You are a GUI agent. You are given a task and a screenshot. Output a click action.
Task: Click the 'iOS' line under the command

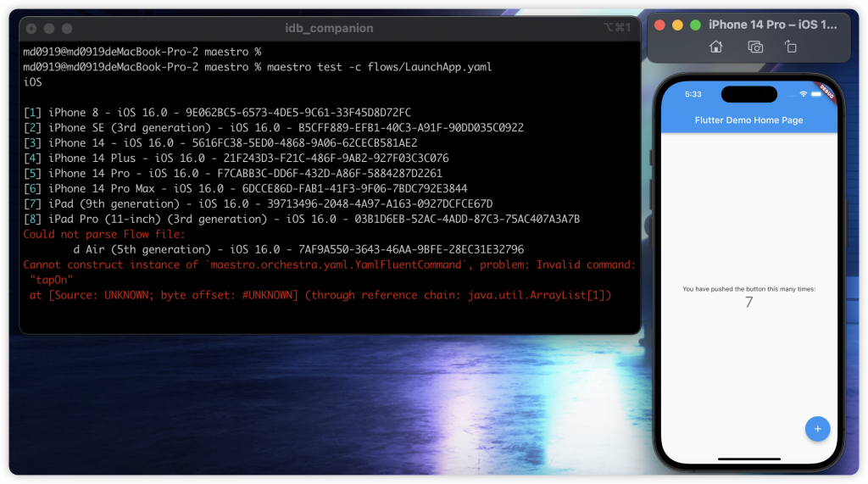(33, 82)
